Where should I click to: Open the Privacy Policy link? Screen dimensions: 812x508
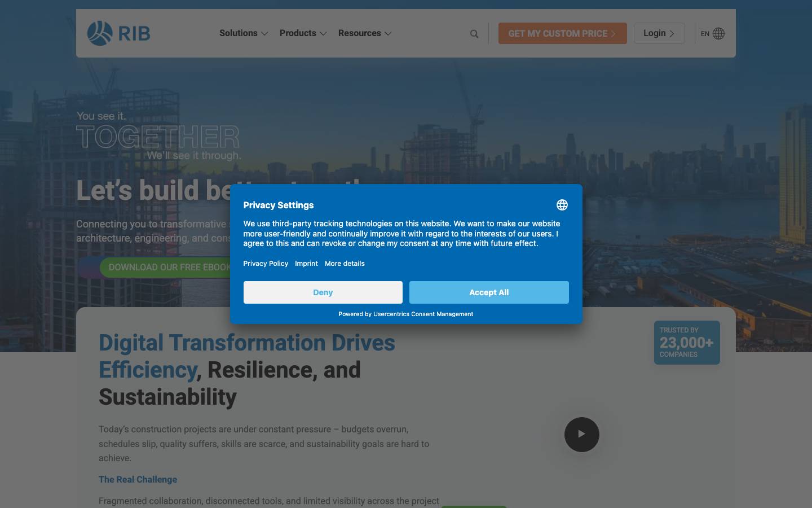[x=266, y=264]
